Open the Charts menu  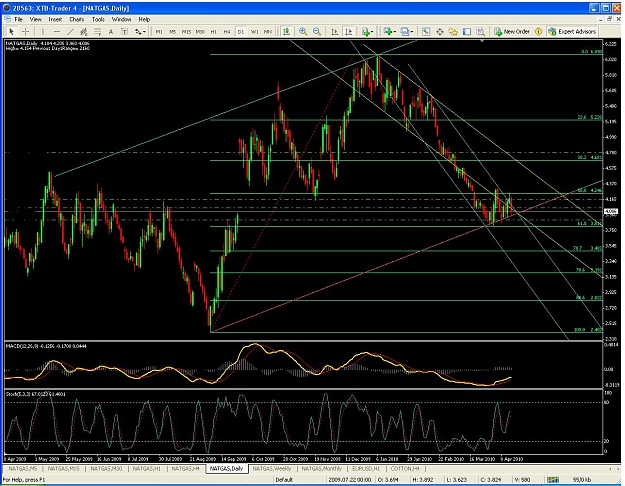77,19
